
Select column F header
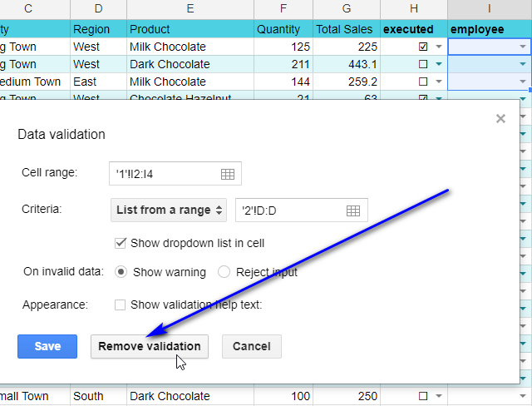pyautogui.click(x=283, y=9)
